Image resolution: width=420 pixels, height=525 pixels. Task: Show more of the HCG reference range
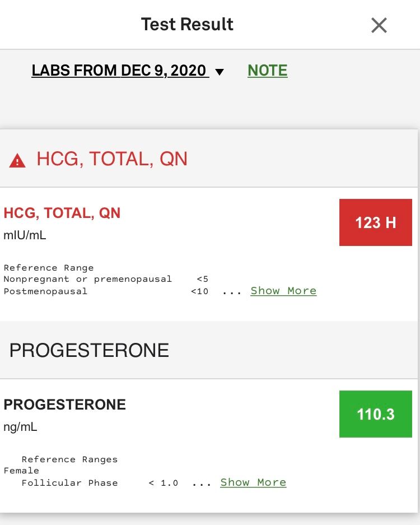click(283, 291)
